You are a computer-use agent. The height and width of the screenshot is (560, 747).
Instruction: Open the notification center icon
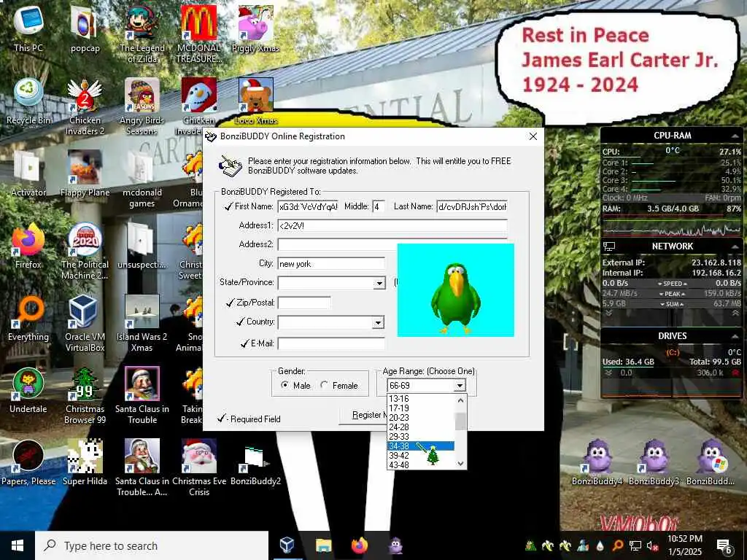click(724, 546)
